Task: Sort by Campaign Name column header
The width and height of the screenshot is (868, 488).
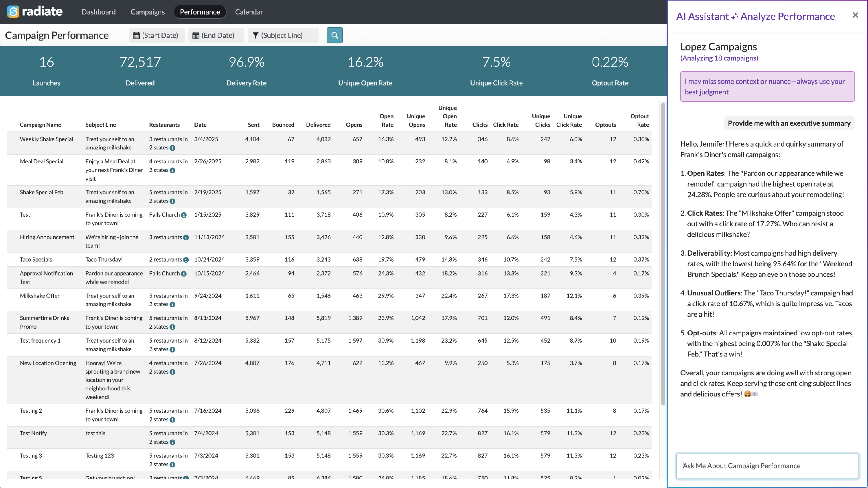Action: click(x=41, y=125)
